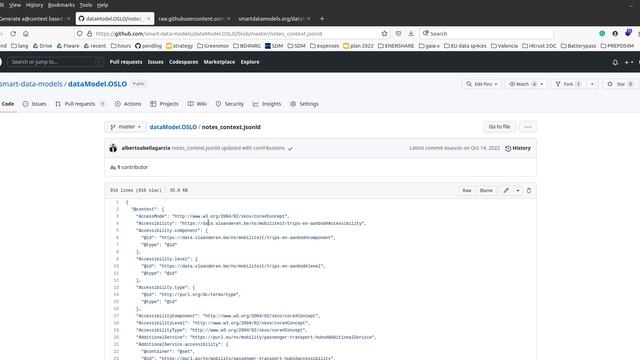Open the History menu
The image size is (640, 360).
pyautogui.click(x=34, y=5)
